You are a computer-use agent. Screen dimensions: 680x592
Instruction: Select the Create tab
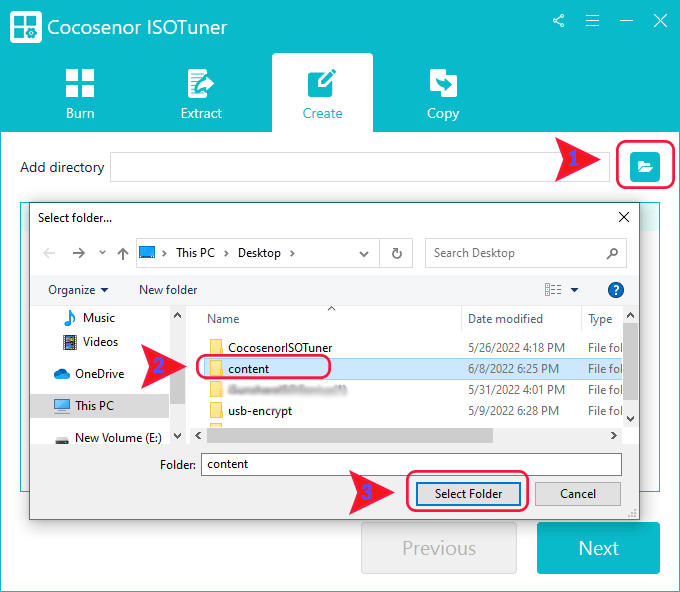[x=322, y=94]
